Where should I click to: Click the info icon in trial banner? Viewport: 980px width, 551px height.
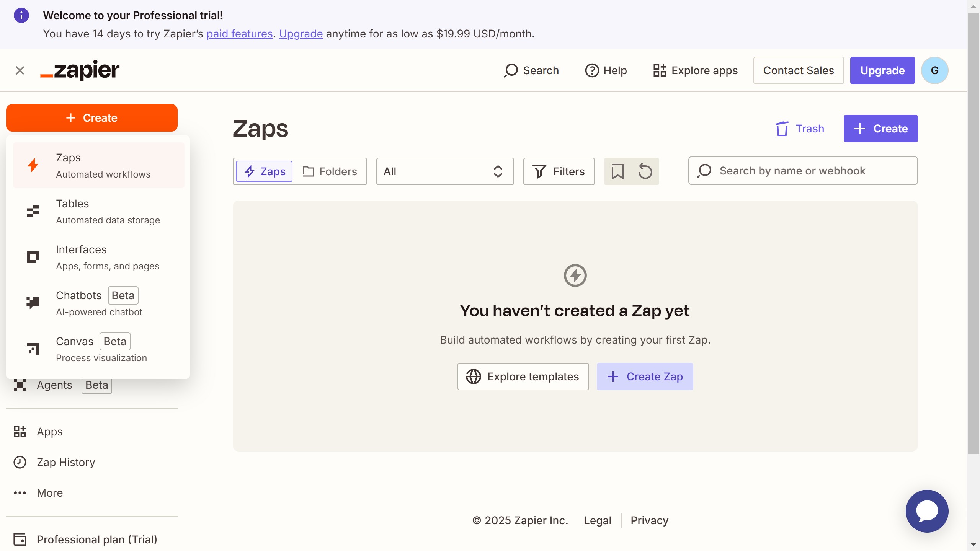21,15
